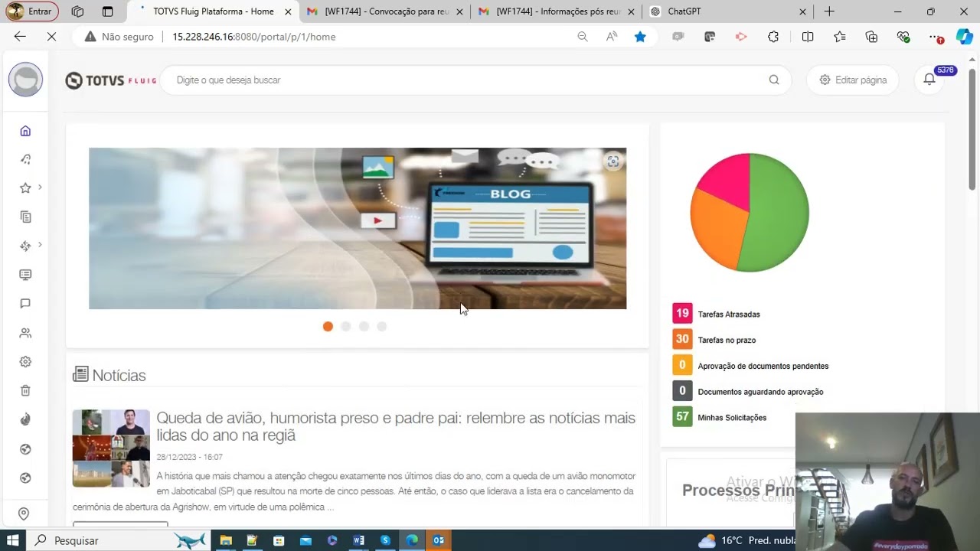
Task: Select third carousel dot indicator
Action: [364, 326]
